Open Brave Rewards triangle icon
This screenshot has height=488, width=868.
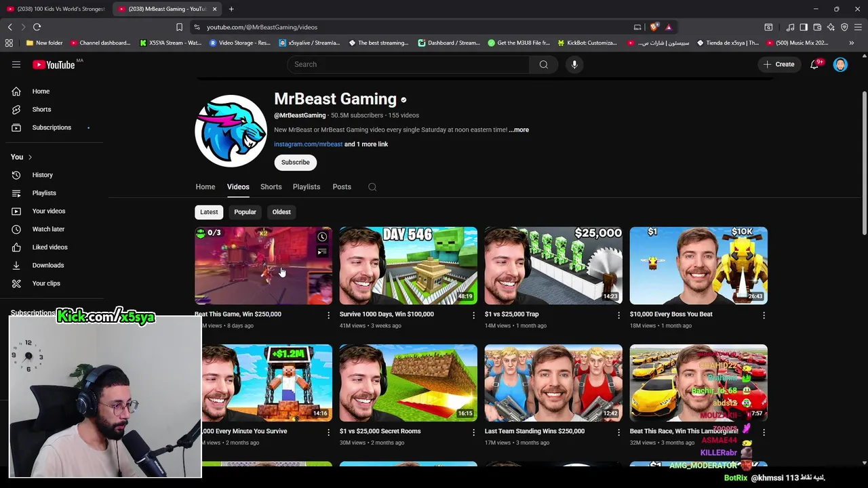click(669, 27)
